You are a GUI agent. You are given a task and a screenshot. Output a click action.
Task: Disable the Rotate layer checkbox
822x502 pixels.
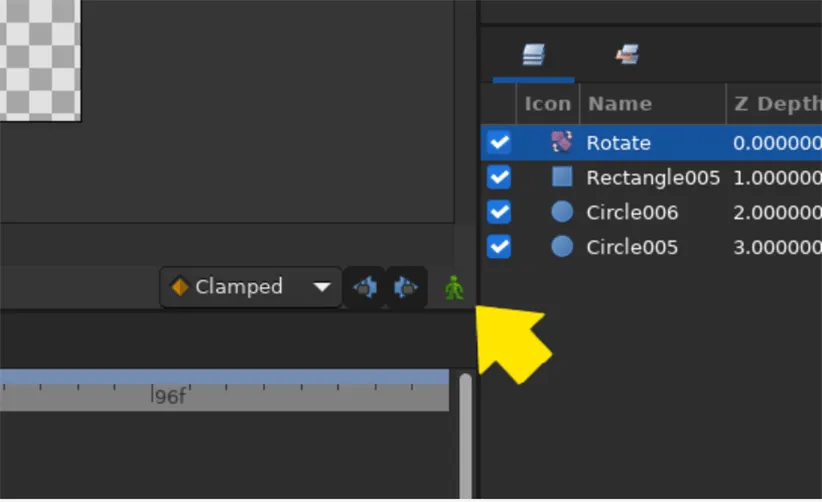498,143
